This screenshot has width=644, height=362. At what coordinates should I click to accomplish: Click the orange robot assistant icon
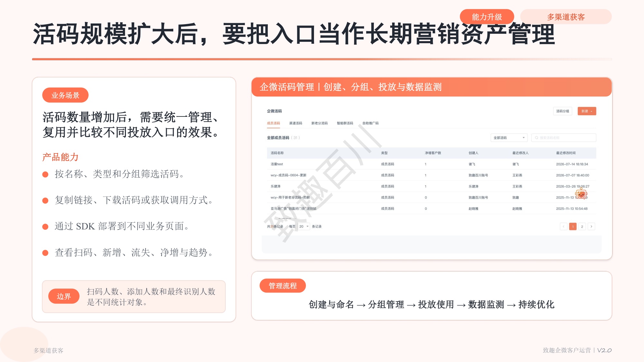click(581, 194)
